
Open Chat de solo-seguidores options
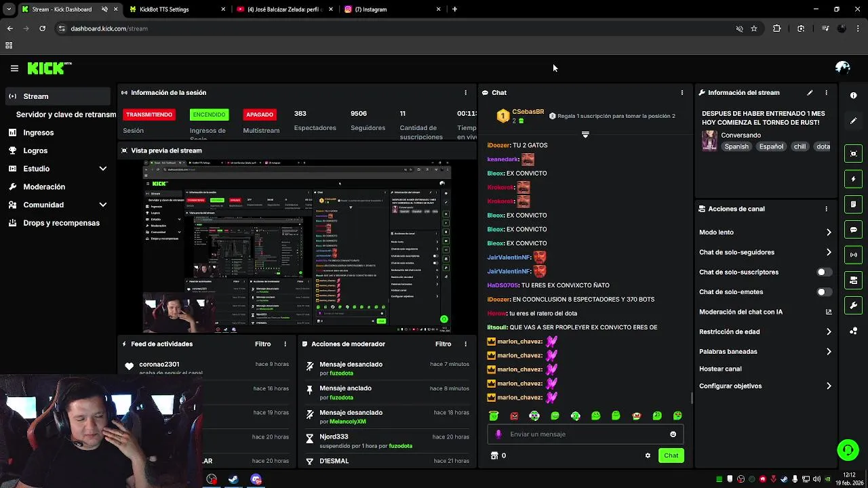coord(766,252)
